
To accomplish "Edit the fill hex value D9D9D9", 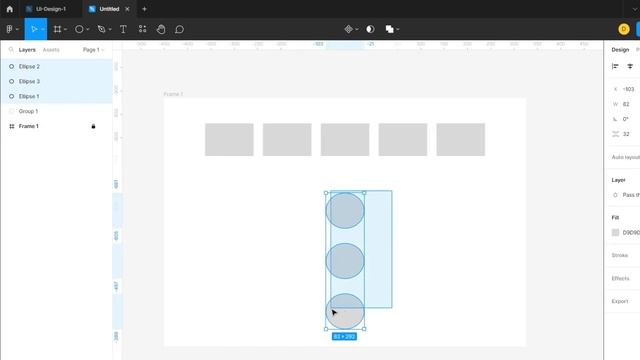I will coord(631,232).
